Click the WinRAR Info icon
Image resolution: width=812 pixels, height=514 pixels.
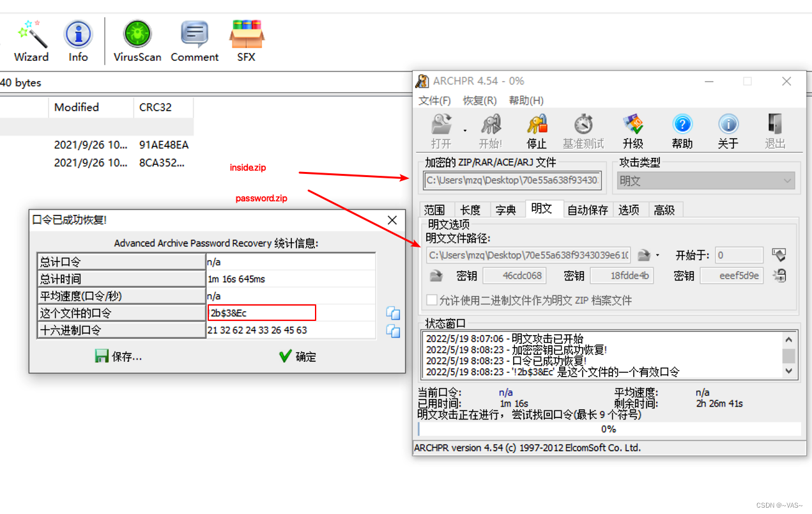pos(78,41)
